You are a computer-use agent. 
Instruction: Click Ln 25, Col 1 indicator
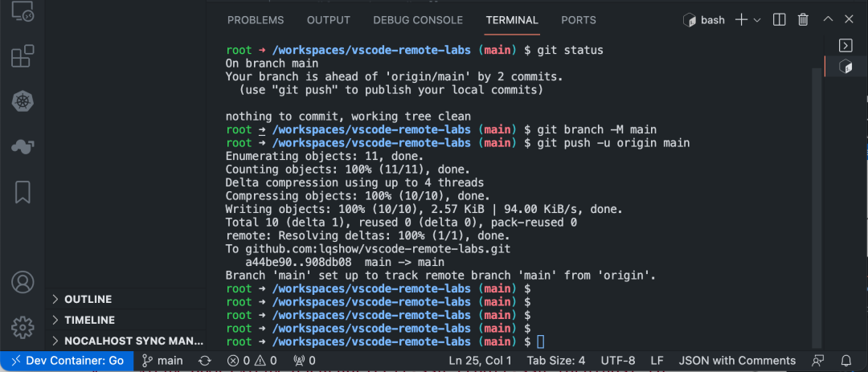(481, 361)
